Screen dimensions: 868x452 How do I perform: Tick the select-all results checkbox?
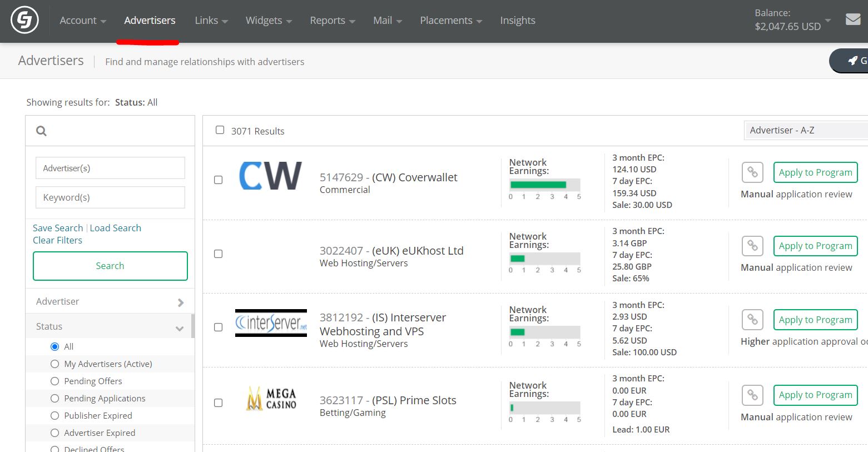tap(220, 130)
